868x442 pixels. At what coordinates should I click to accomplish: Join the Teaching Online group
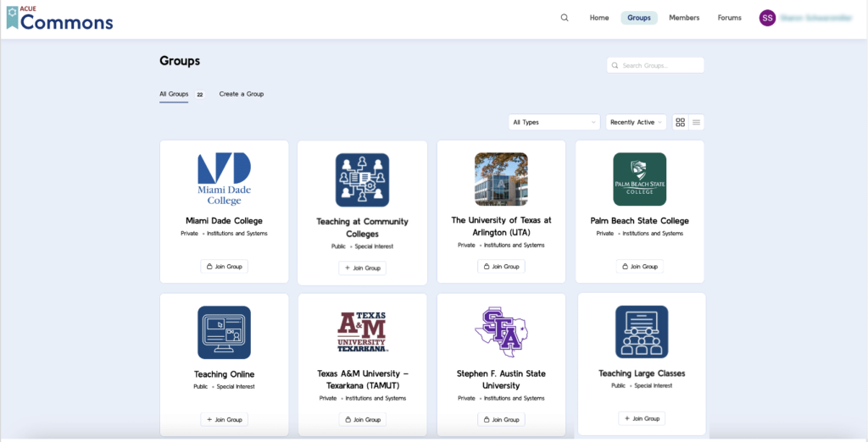pos(224,419)
